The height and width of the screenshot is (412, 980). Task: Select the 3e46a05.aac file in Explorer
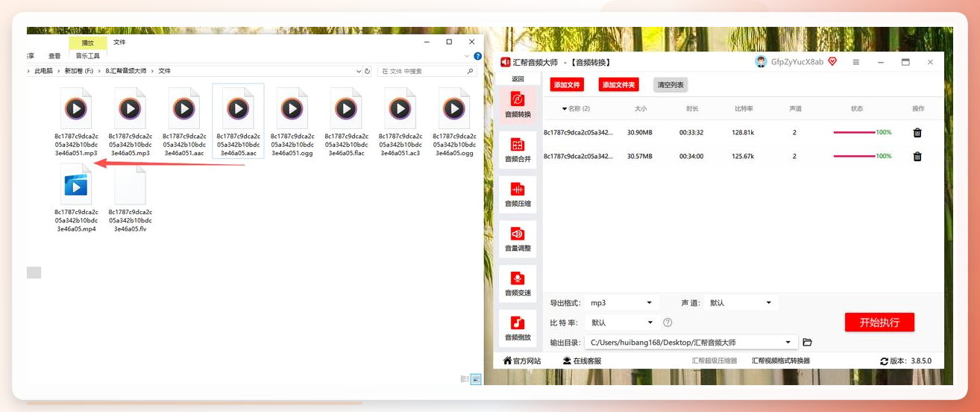coord(238,121)
